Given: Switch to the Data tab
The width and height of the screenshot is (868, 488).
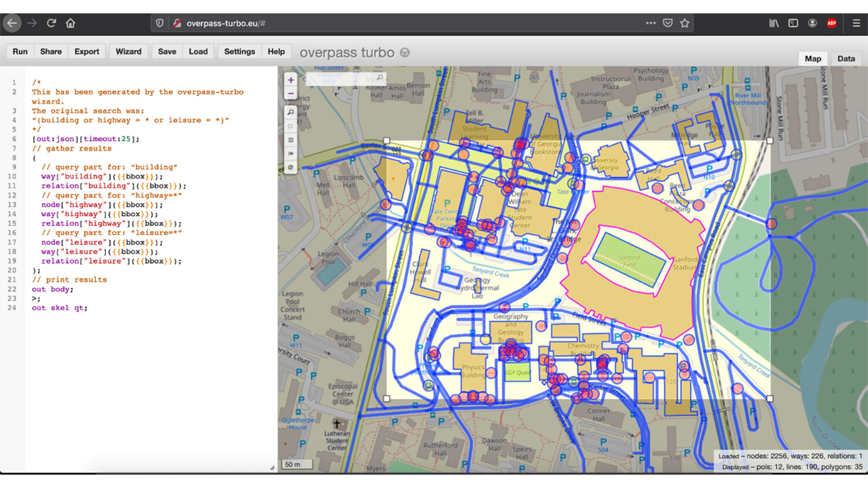Looking at the screenshot, I should pyautogui.click(x=845, y=58).
